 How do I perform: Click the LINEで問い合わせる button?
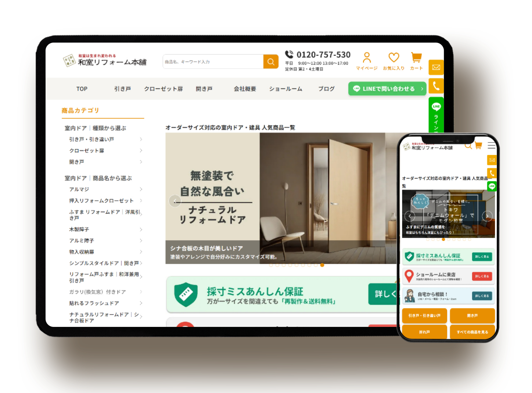click(x=387, y=89)
